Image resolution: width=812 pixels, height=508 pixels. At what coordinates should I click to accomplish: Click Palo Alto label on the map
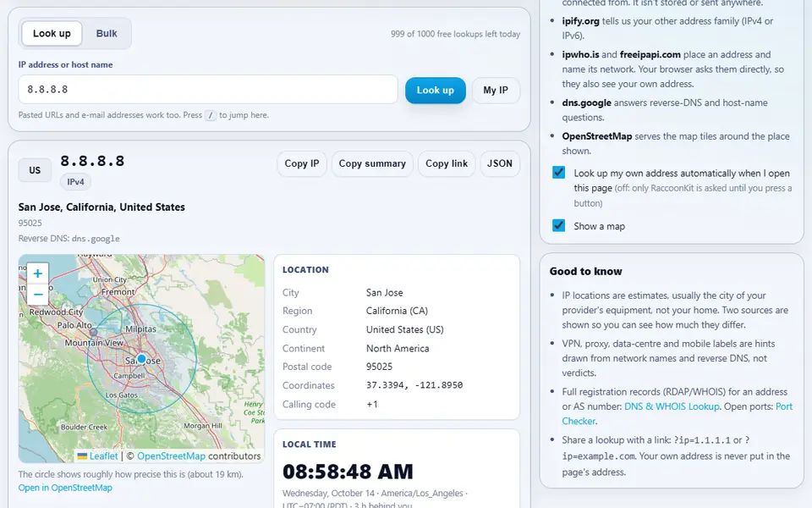(x=74, y=325)
